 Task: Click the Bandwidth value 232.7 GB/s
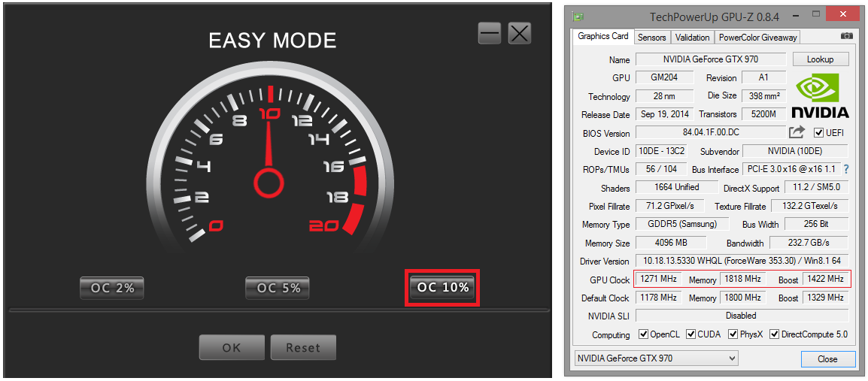tap(809, 242)
